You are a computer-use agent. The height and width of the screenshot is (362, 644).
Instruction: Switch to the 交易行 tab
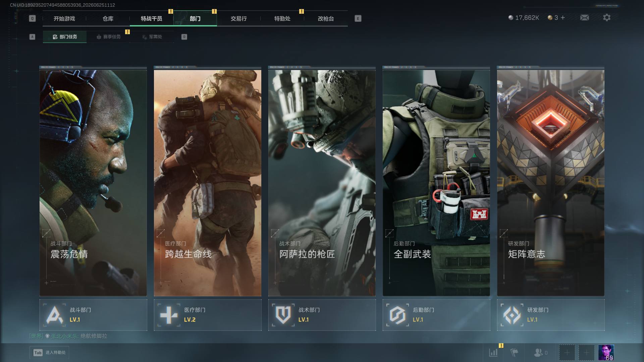coord(238,18)
